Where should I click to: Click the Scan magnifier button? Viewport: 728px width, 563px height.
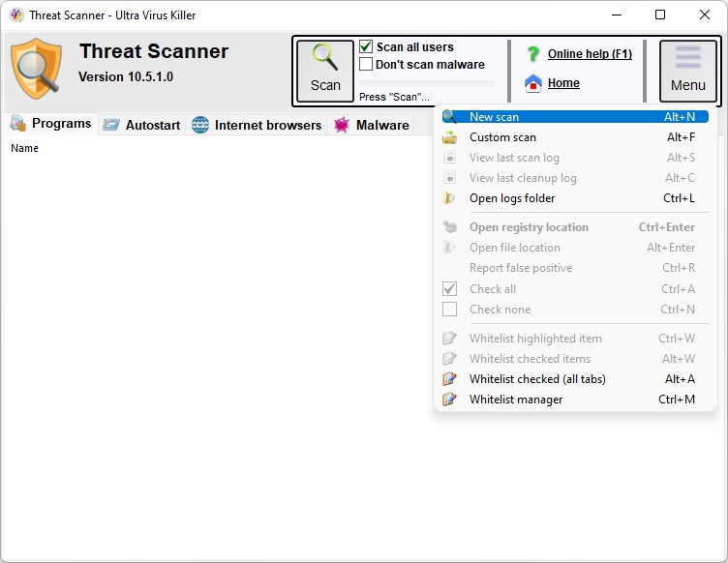click(325, 70)
